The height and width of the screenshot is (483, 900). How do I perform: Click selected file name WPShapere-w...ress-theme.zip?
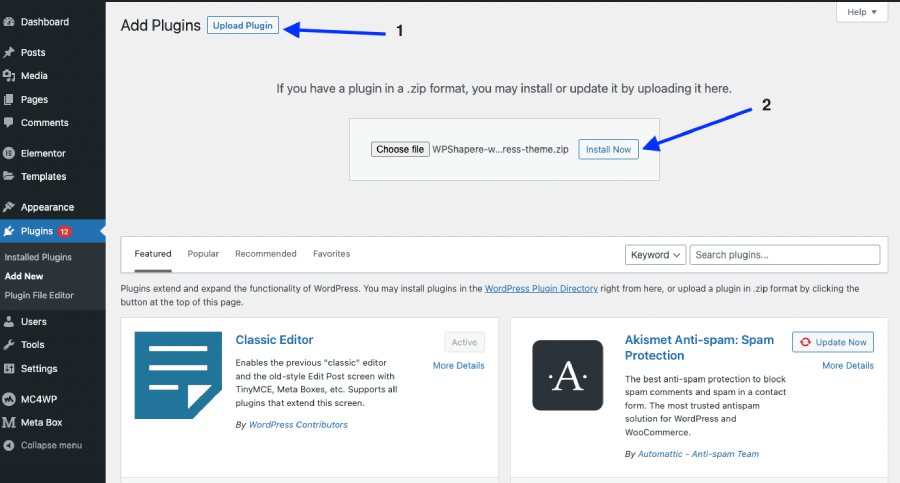coord(501,149)
